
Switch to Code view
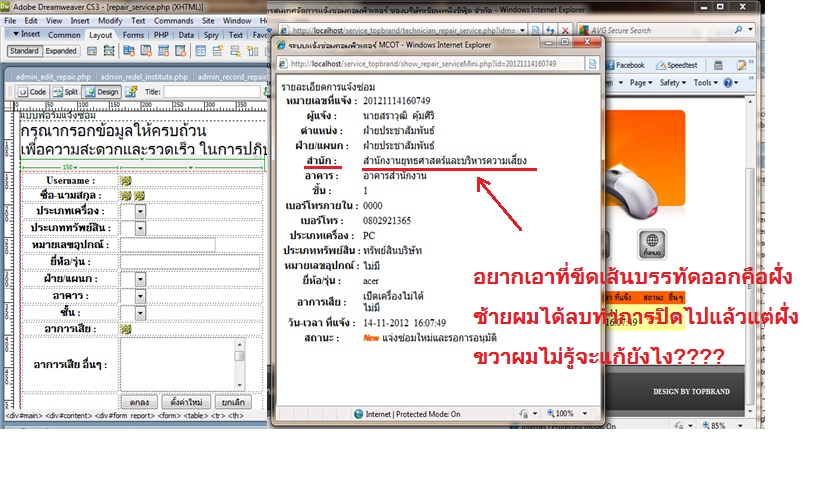[x=32, y=92]
